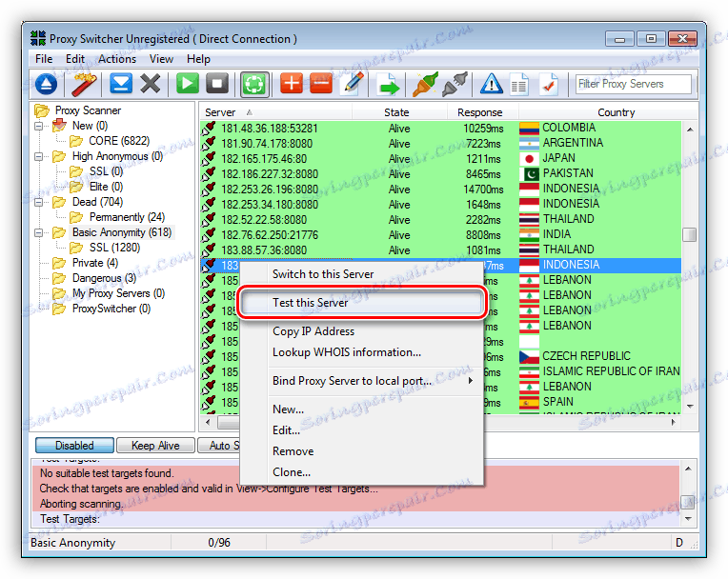
Task: Click the blue download proxy list icon
Action: tap(46, 85)
